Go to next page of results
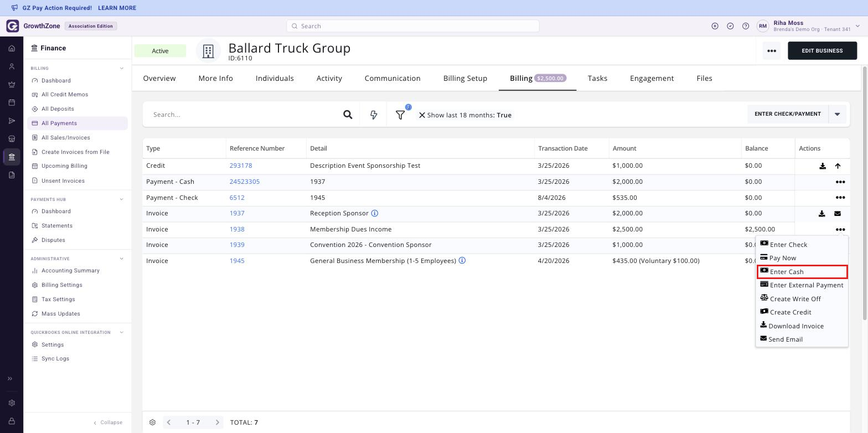 pos(218,422)
